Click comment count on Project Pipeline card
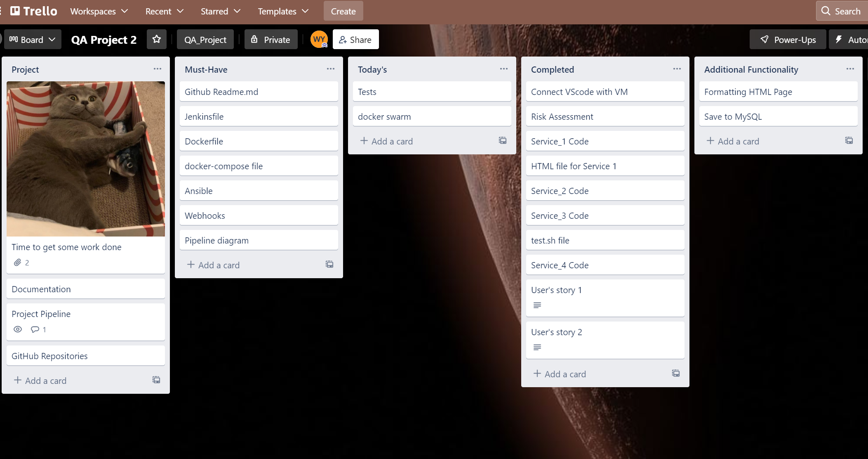The height and width of the screenshot is (459, 868). [38, 329]
